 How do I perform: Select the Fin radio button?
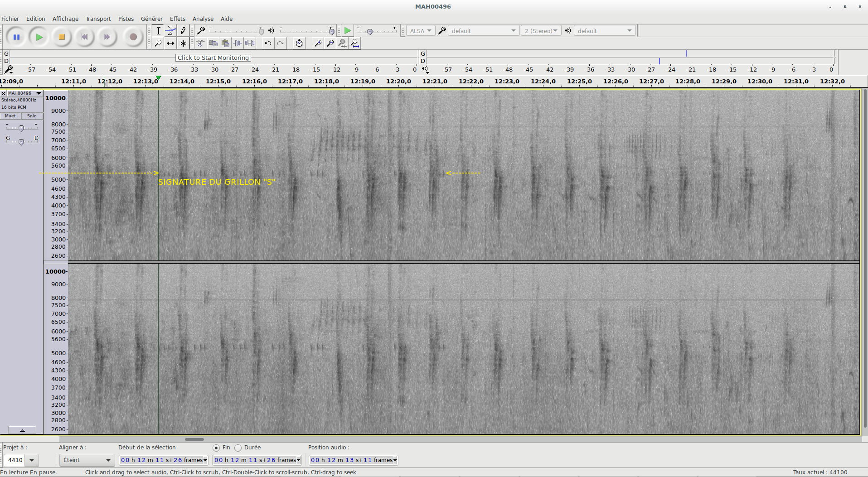pos(216,448)
